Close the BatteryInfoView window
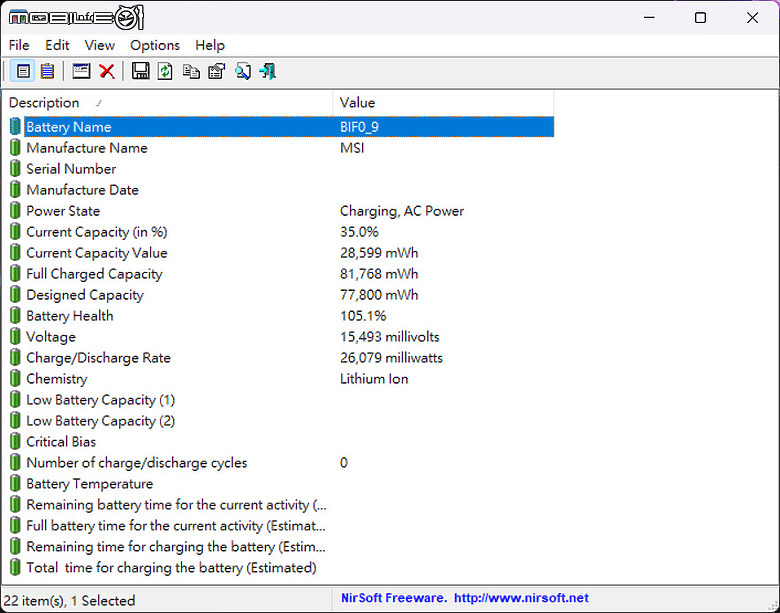The width and height of the screenshot is (780, 613). [x=752, y=17]
